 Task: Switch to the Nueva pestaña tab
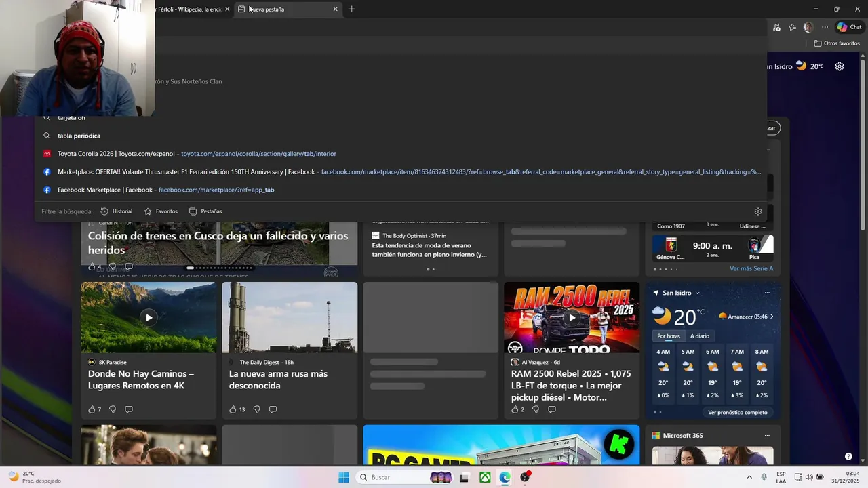click(288, 9)
